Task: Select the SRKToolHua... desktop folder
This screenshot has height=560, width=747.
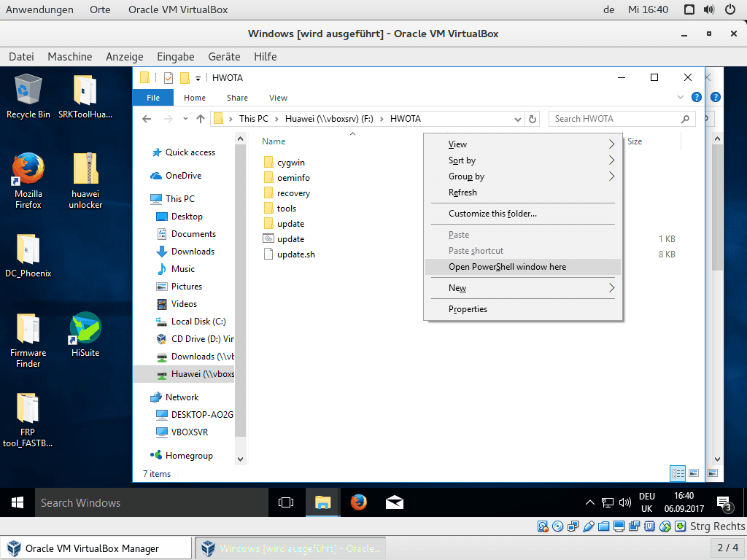Action: (85, 96)
